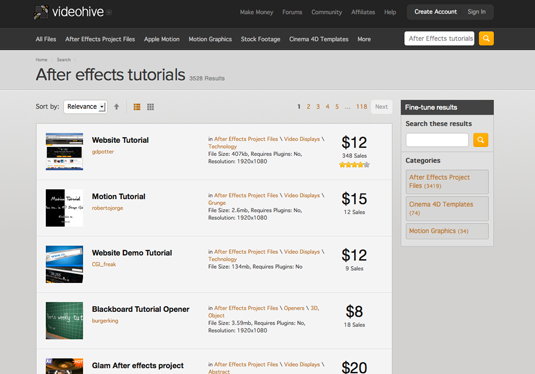Jump to last results page 118
The height and width of the screenshot is (374, 535).
click(362, 107)
